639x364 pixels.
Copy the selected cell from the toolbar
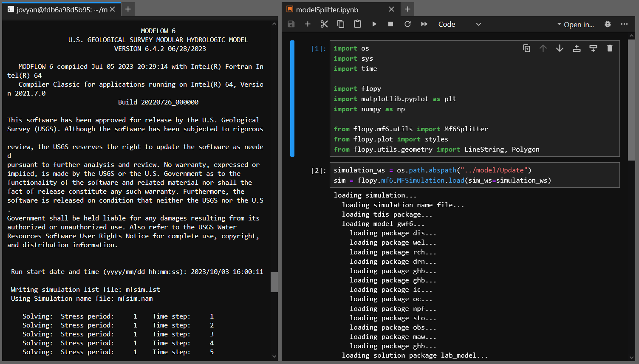[x=341, y=24]
